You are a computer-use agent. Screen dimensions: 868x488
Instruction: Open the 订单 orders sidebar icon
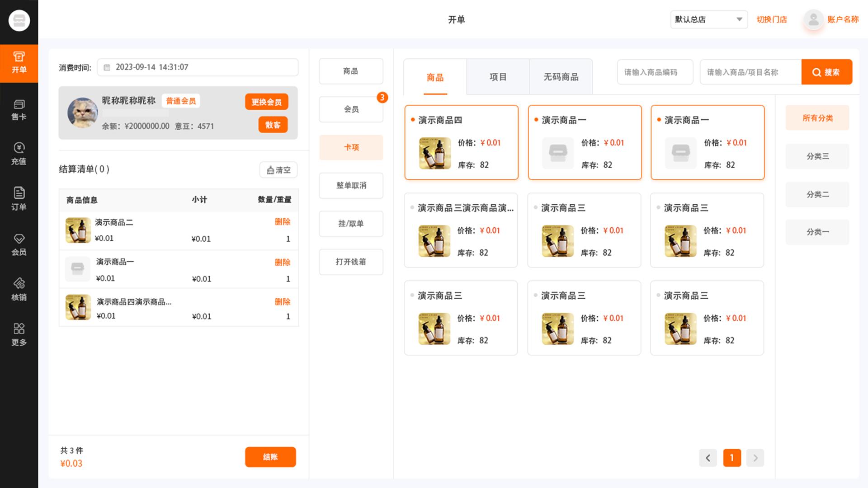pos(19,199)
